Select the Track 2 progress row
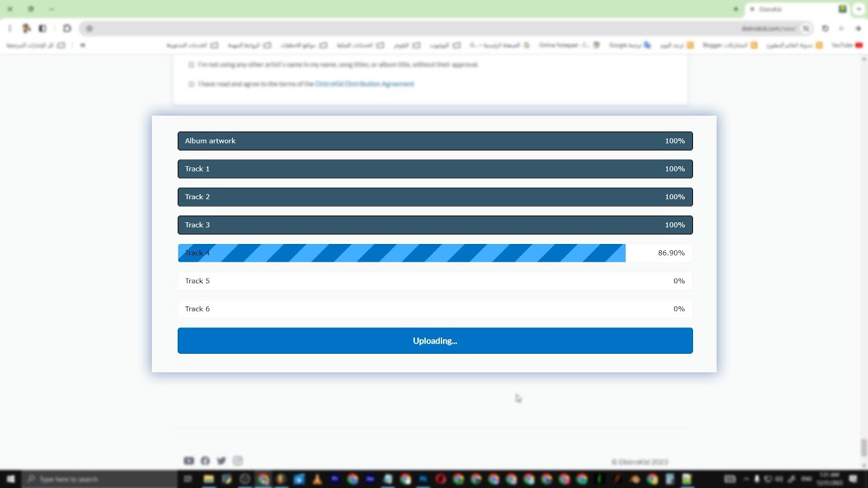This screenshot has height=488, width=868. (x=435, y=197)
